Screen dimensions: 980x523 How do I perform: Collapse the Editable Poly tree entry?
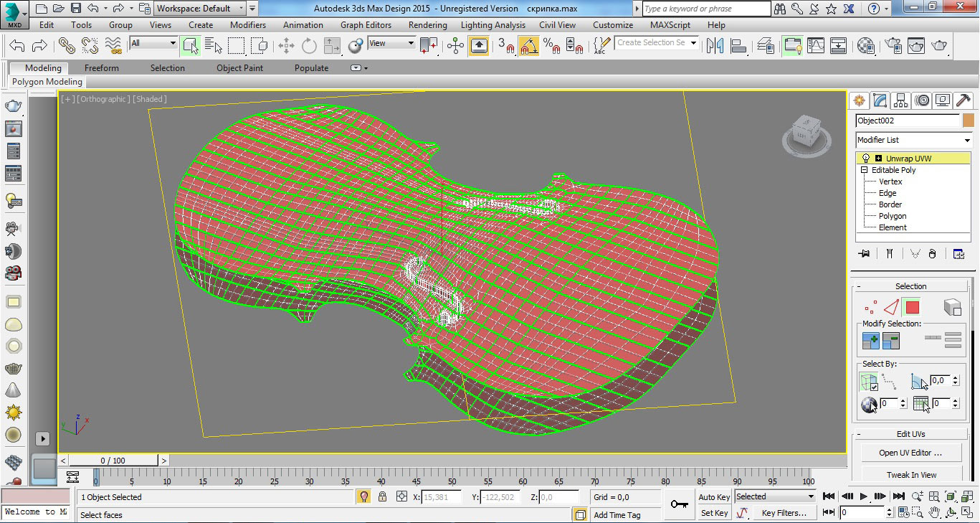click(x=865, y=170)
